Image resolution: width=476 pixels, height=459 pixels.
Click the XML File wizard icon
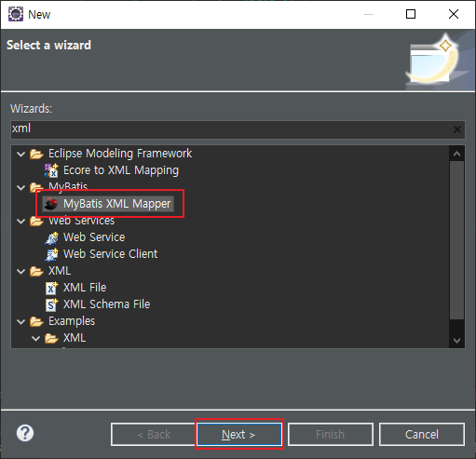(51, 288)
